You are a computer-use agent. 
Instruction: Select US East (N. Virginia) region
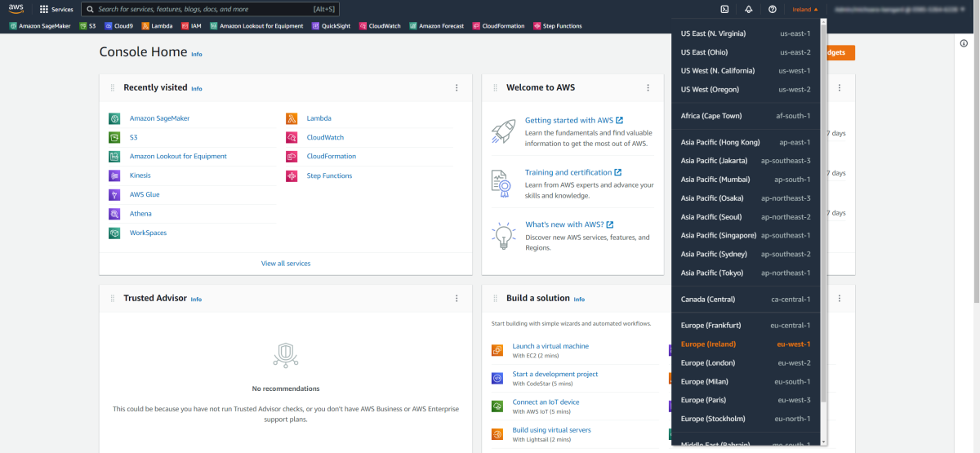[x=746, y=33]
